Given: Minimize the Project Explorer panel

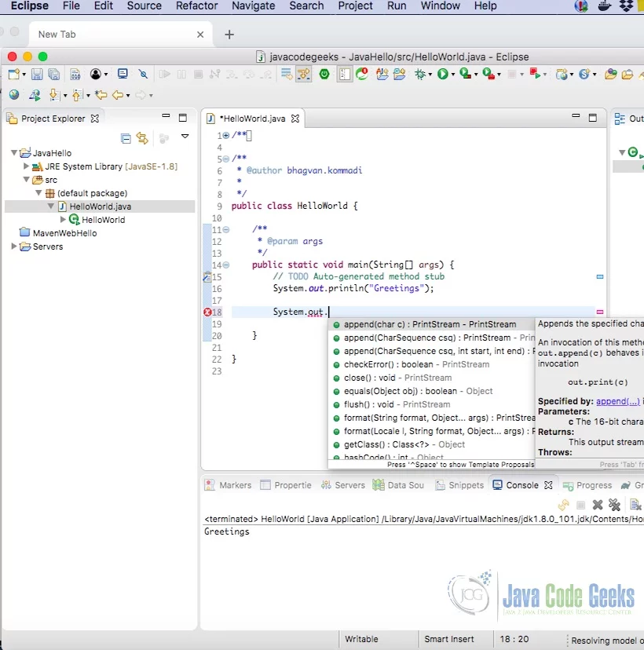Looking at the screenshot, I should point(166,116).
